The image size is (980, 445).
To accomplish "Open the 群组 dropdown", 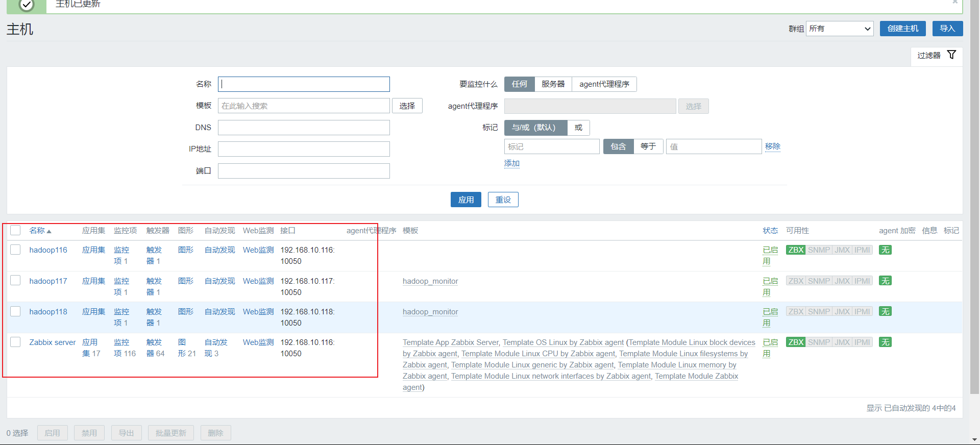I will [840, 29].
